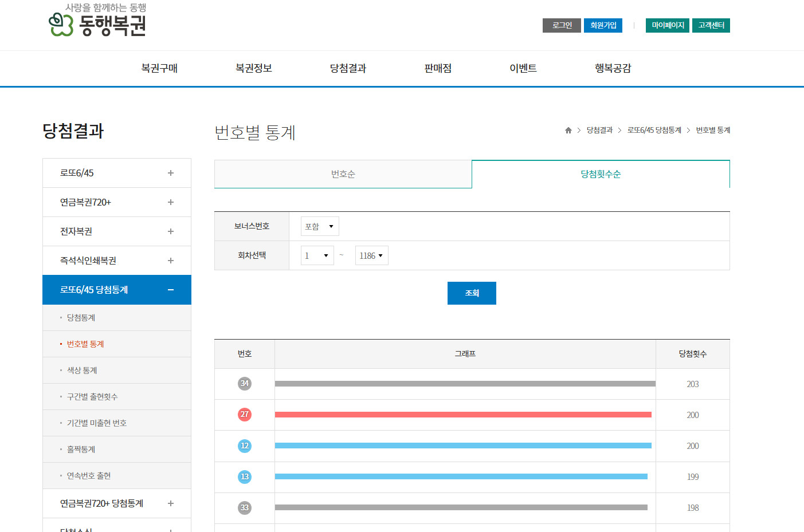Click 당첨결과 sidebar heading
Image resolution: width=804 pixels, height=532 pixels.
(x=73, y=131)
